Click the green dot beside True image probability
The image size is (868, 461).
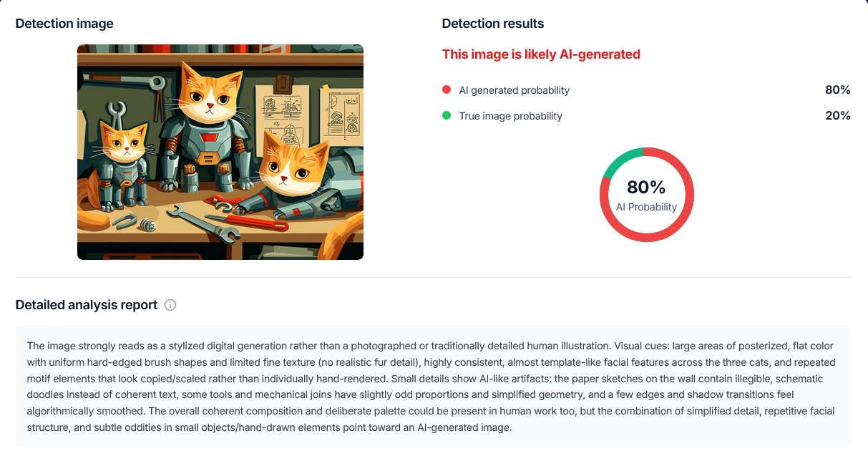coord(447,116)
